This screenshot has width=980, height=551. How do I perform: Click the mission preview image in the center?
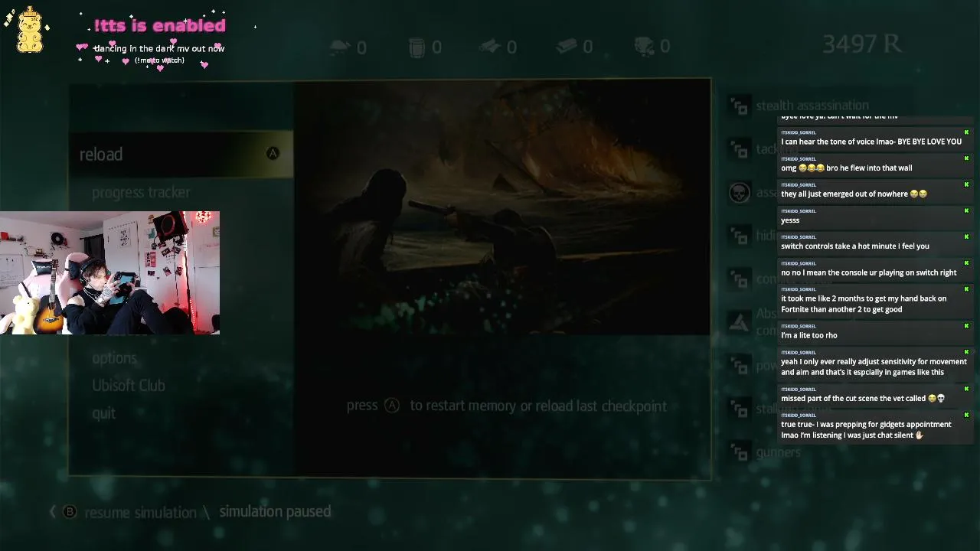503,208
